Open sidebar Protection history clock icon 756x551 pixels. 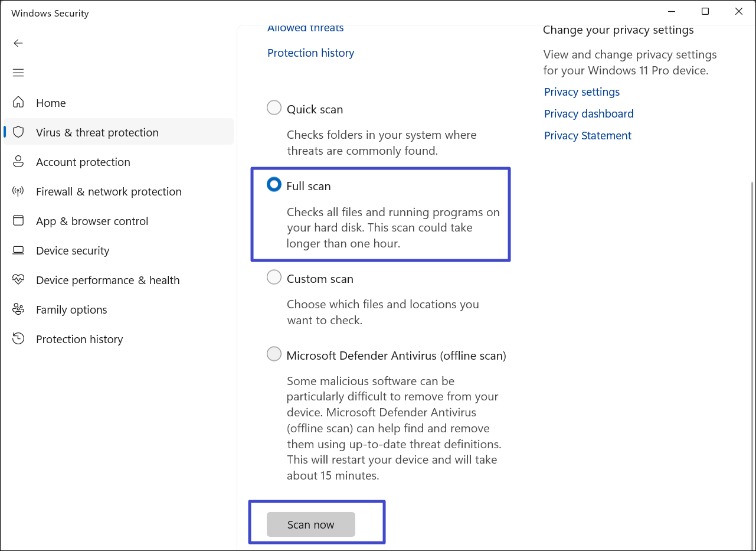coord(18,339)
